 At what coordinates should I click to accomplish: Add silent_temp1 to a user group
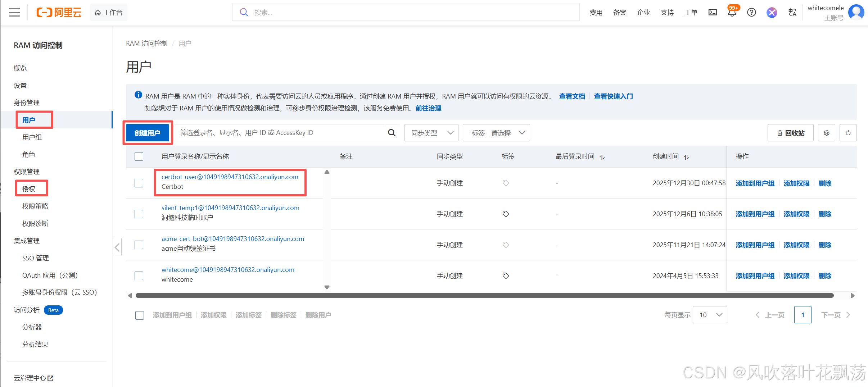point(755,214)
